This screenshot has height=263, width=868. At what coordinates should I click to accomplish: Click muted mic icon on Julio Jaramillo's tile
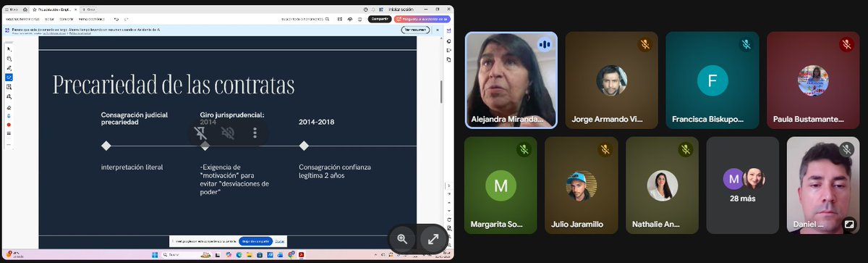[x=605, y=149]
